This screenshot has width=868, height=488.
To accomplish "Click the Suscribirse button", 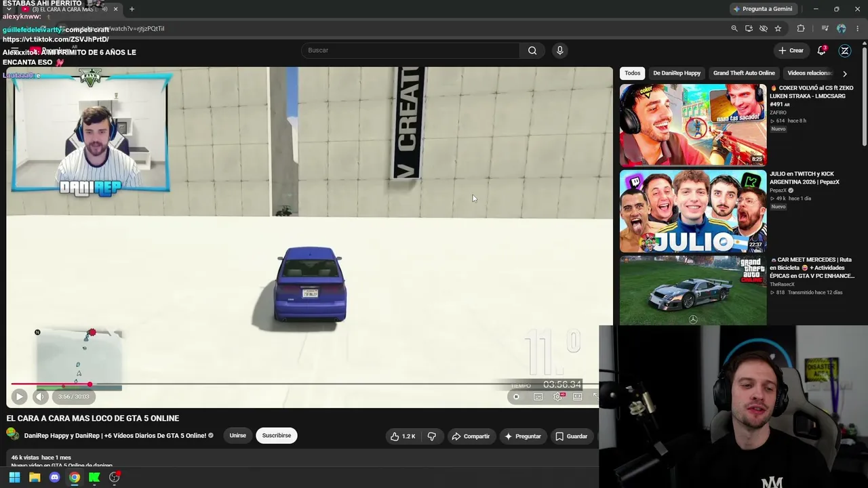I will pyautogui.click(x=277, y=436).
